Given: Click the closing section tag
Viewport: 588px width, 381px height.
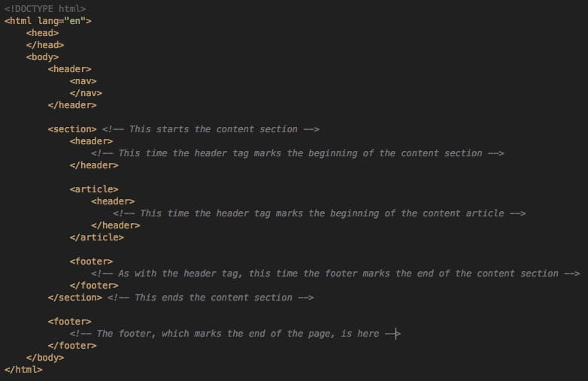Looking at the screenshot, I should (x=74, y=298).
